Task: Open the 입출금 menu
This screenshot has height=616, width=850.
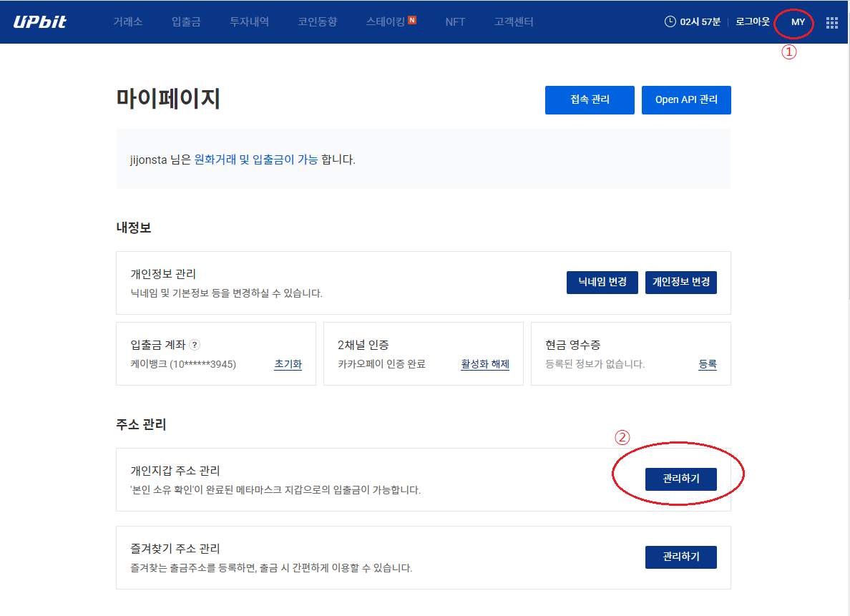Action: [186, 21]
